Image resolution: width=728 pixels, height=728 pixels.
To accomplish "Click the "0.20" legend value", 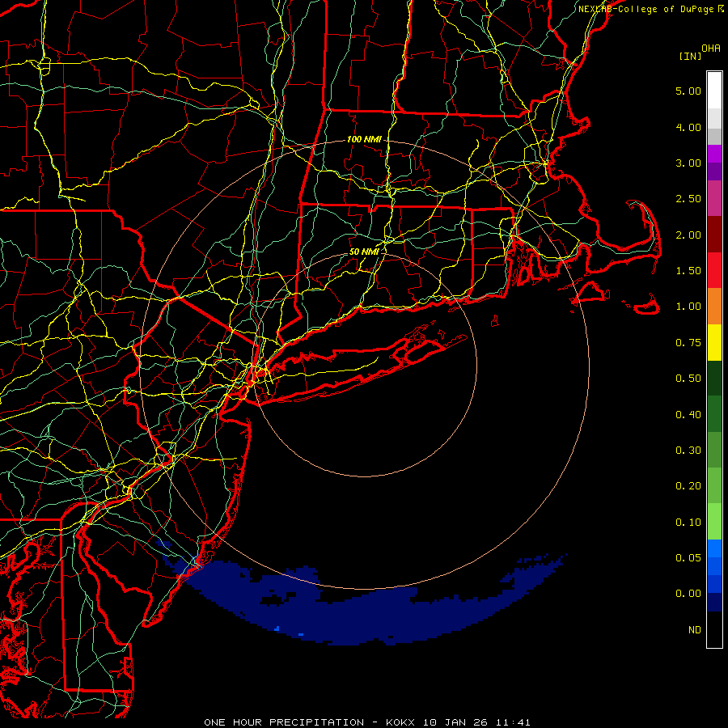I will [688, 486].
